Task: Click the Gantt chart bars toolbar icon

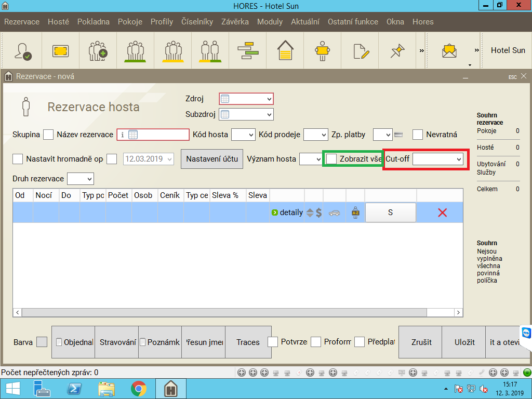Action: 248,50
